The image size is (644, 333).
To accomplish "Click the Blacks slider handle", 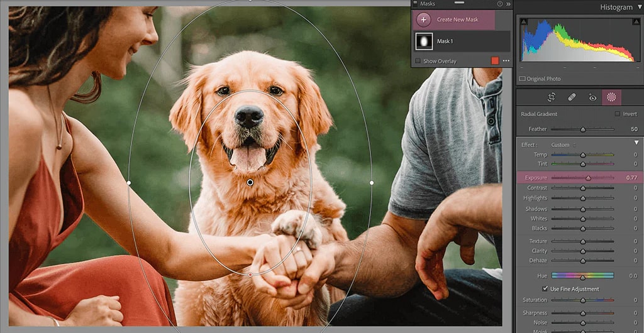I will (x=583, y=229).
